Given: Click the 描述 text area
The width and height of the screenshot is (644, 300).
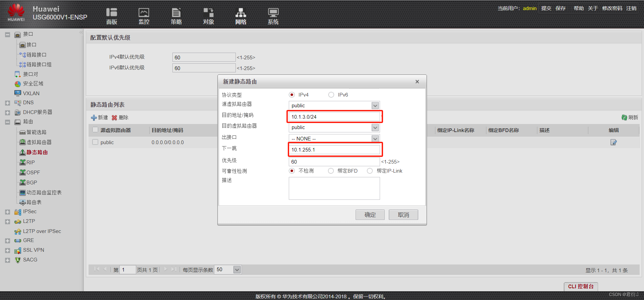Looking at the screenshot, I should click(x=334, y=188).
